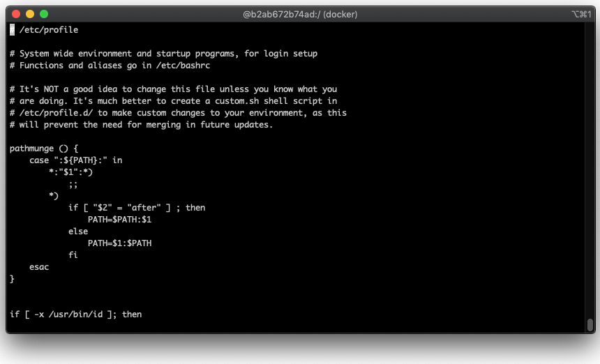Viewport: 600px width, 364px height.
Task: Click the scrollbar thumb on the right edge
Action: pos(590,325)
